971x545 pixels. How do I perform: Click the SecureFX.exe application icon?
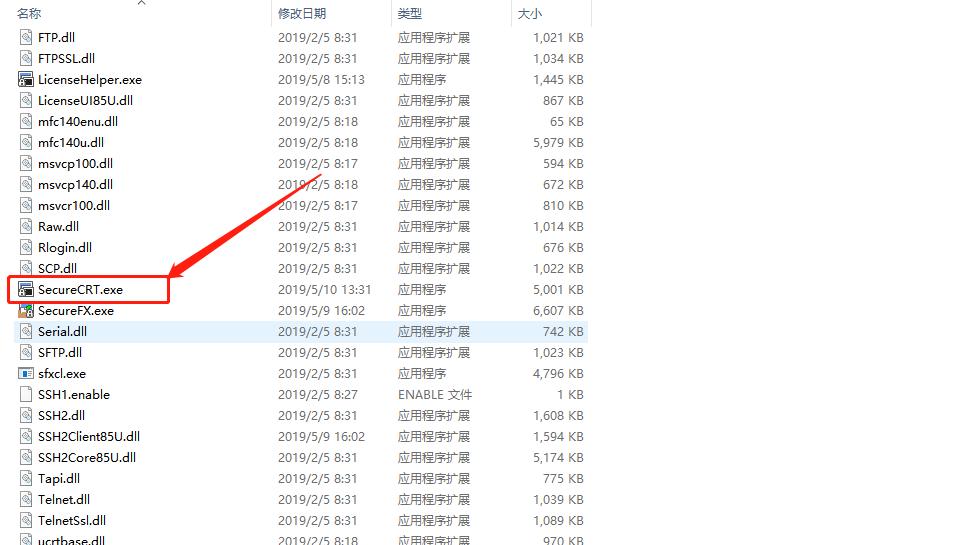coord(25,310)
